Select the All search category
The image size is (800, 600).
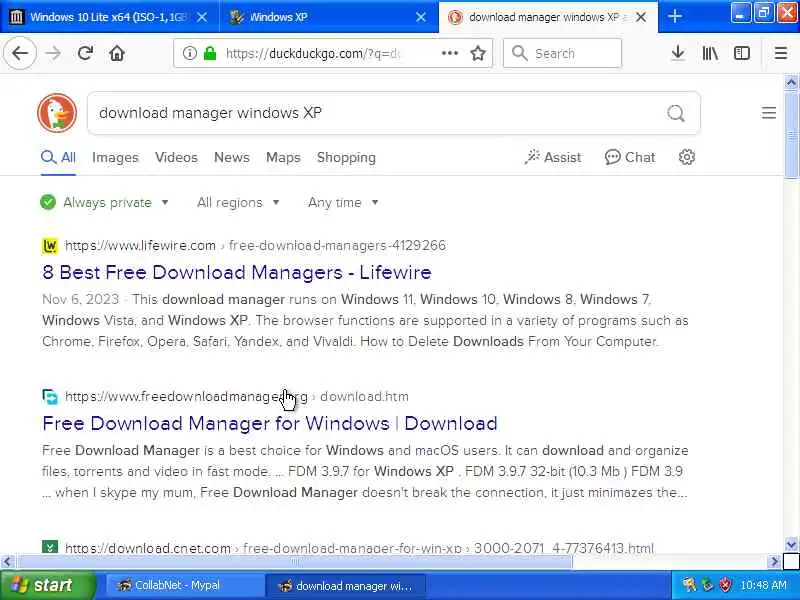pyautogui.click(x=58, y=157)
